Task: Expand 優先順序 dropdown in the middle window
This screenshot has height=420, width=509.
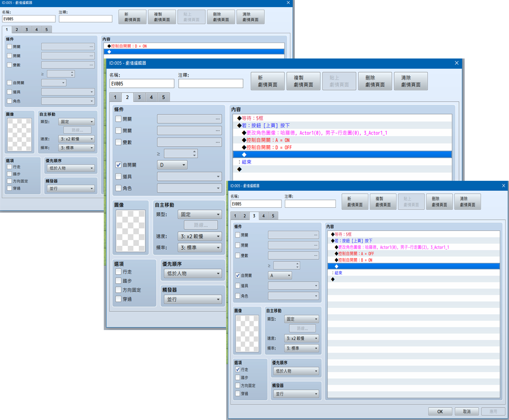Action: click(193, 273)
